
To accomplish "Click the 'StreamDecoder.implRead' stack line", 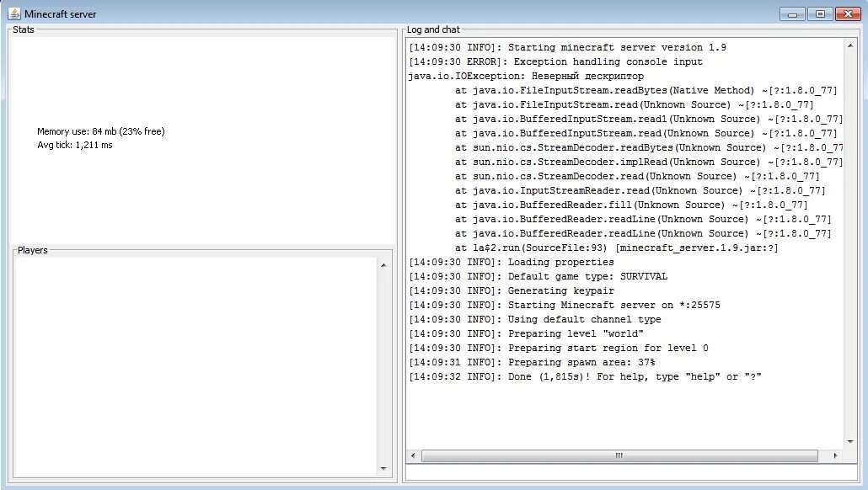I will pyautogui.click(x=649, y=162).
